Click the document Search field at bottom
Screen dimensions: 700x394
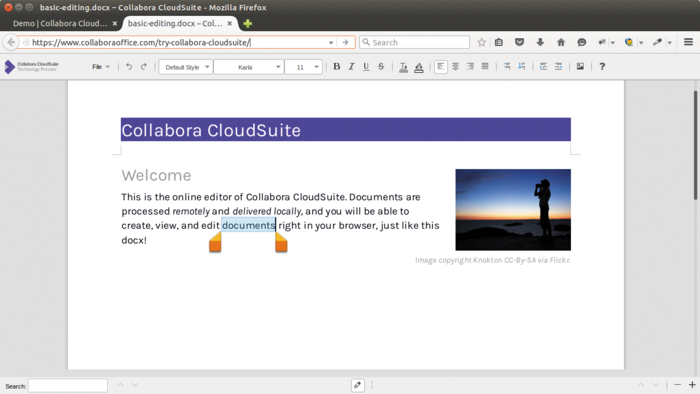point(68,386)
